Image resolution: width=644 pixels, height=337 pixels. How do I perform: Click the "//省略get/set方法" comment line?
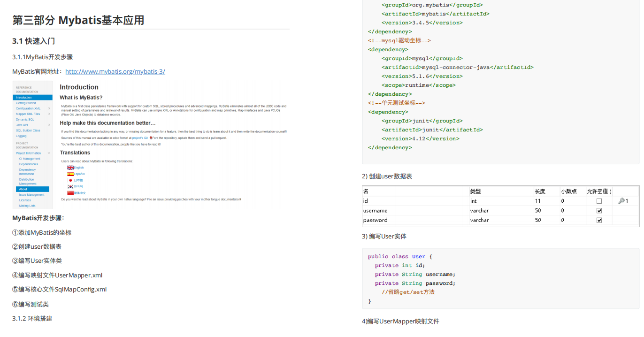pos(408,292)
